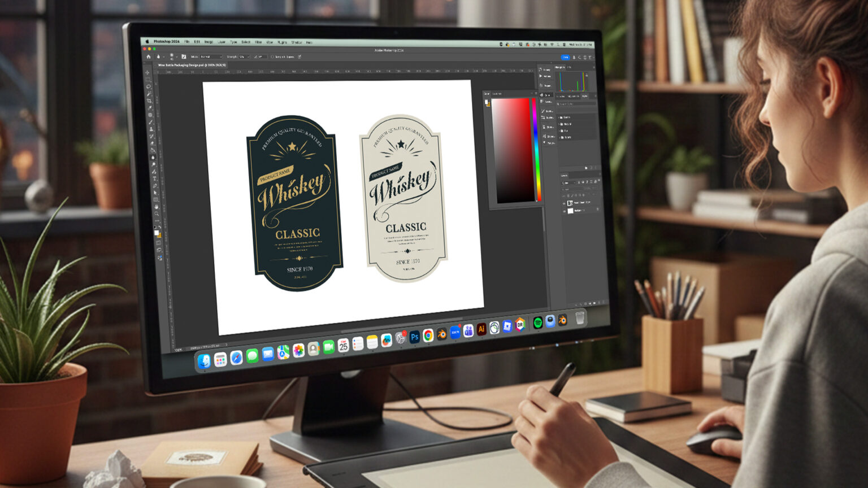The height and width of the screenshot is (488, 868).
Task: Click the foreground color swatch in Color panel
Action: pyautogui.click(x=487, y=102)
